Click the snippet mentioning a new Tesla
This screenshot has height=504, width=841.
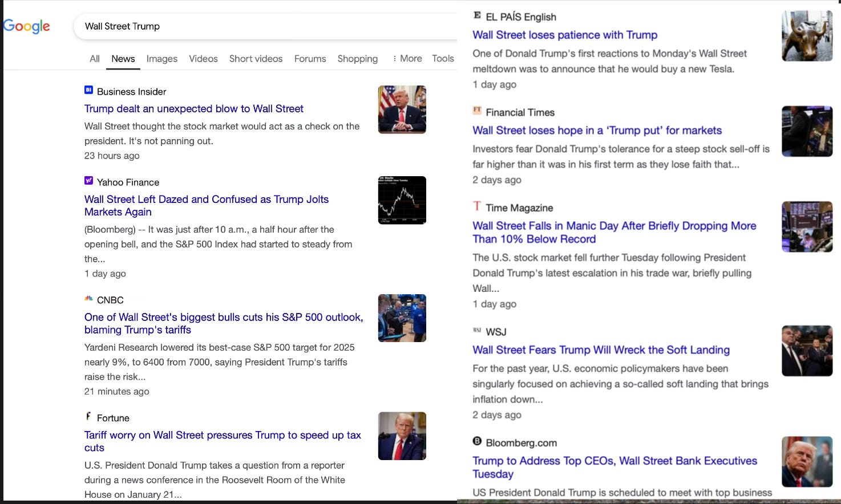tap(609, 61)
